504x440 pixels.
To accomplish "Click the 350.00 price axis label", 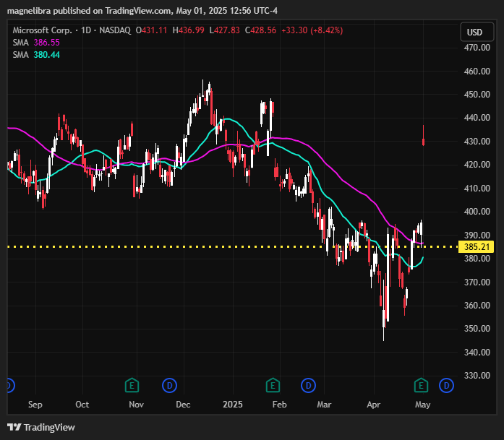I will click(477, 329).
